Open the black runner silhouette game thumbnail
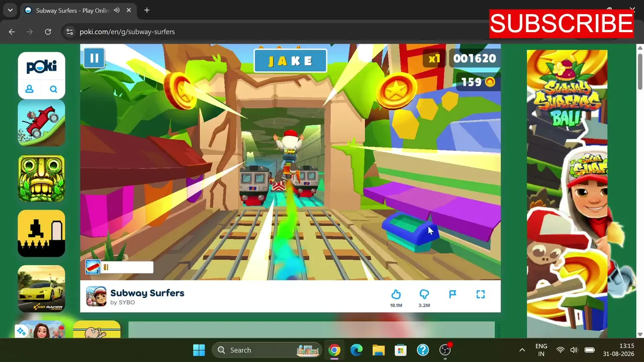Viewport: 644px width, 362px height. click(41, 233)
